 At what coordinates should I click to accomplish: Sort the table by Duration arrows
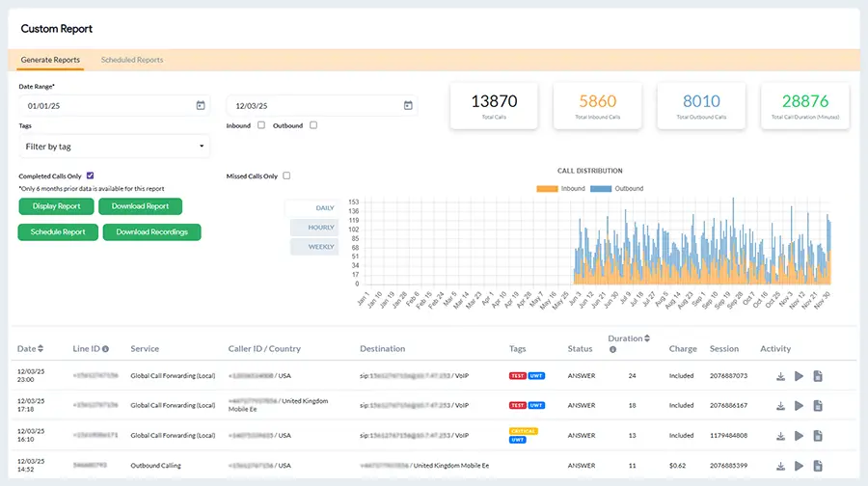(x=645, y=338)
